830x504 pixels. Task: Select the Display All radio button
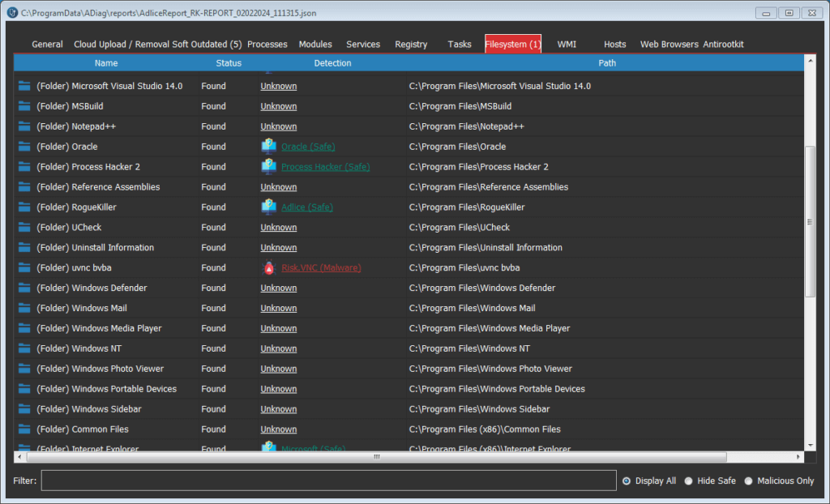pyautogui.click(x=627, y=481)
